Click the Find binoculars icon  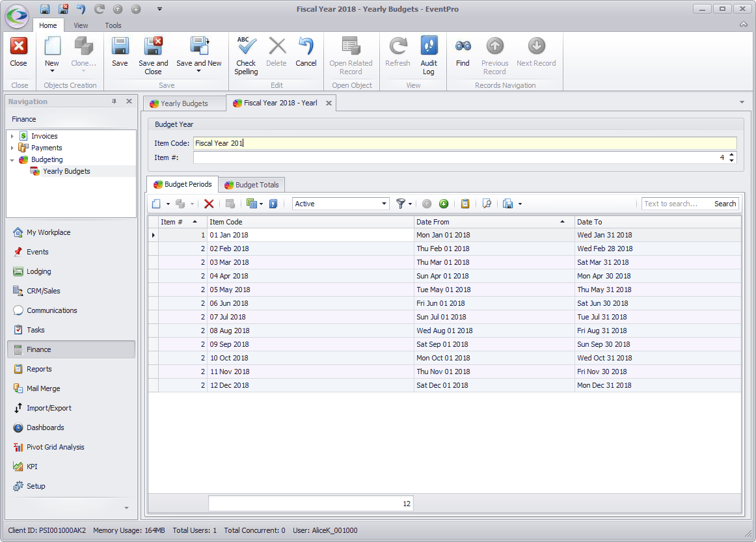[463, 47]
